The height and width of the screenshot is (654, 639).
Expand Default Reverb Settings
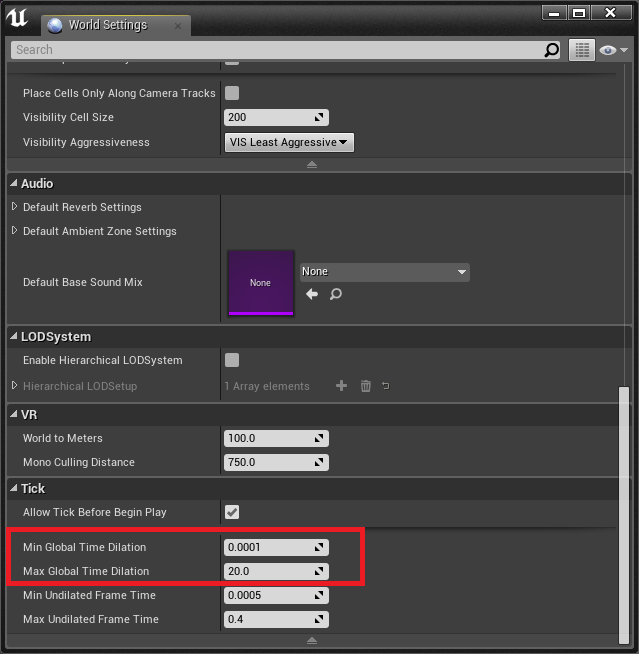click(x=15, y=206)
